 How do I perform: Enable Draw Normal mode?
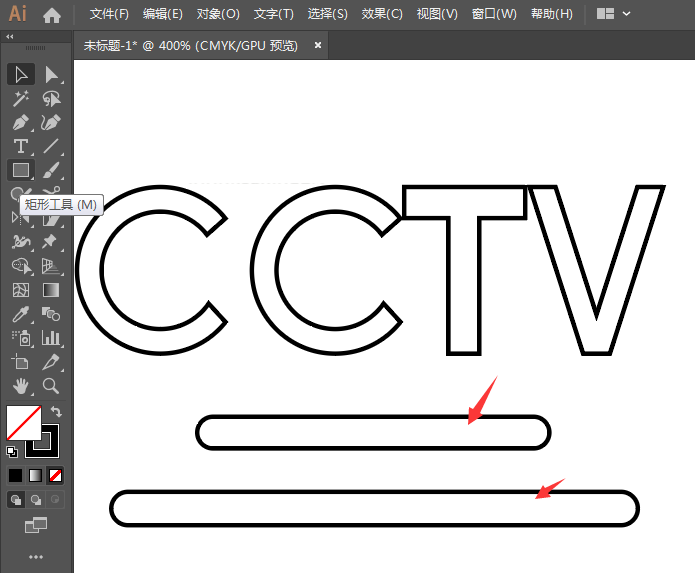pyautogui.click(x=16, y=499)
